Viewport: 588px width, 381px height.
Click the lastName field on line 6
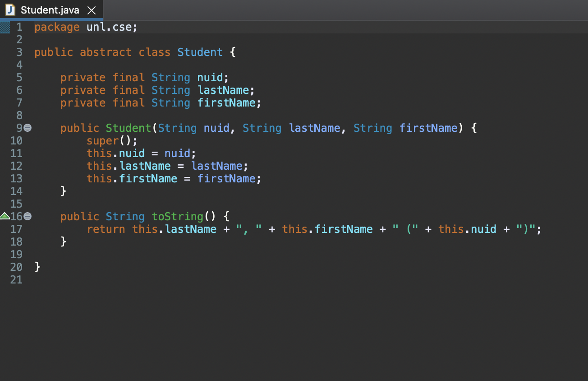[x=223, y=90]
